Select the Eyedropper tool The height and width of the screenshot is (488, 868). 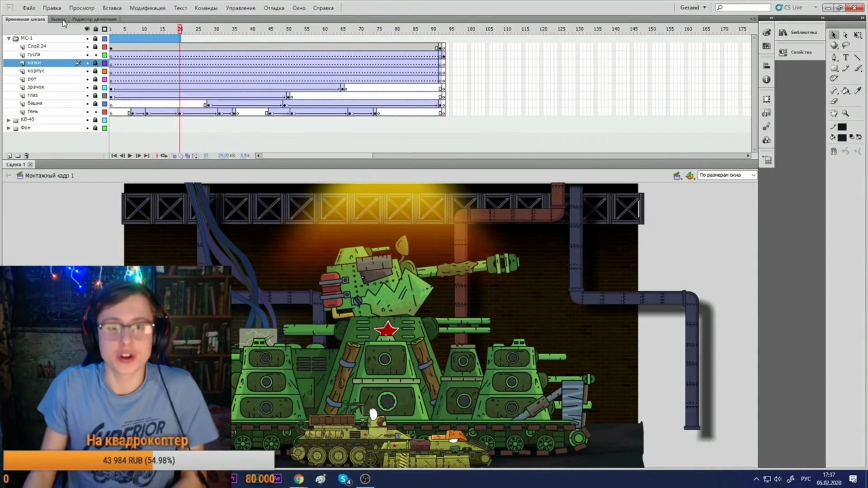tap(858, 91)
